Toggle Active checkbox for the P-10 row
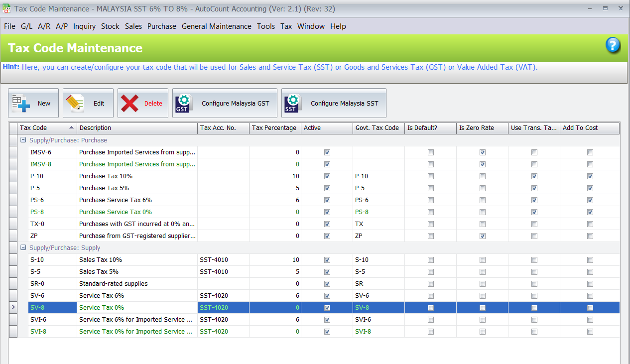 [x=327, y=176]
